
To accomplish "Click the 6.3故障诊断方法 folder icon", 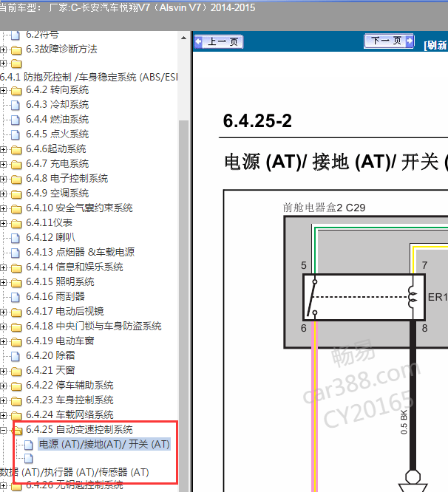I will coord(16,49).
